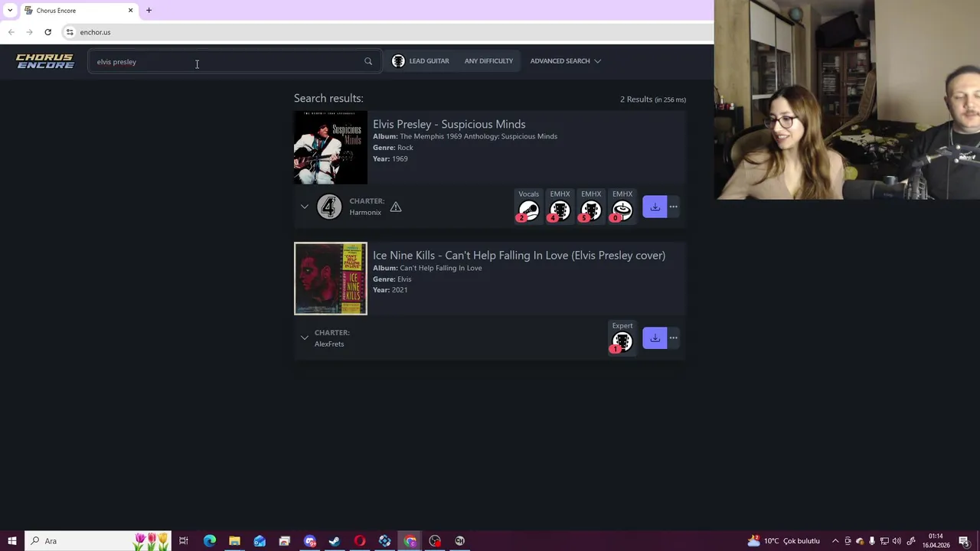Click the EMHX drums icon with badge 0
Viewport: 980px width, 551px height.
pyautogui.click(x=622, y=210)
